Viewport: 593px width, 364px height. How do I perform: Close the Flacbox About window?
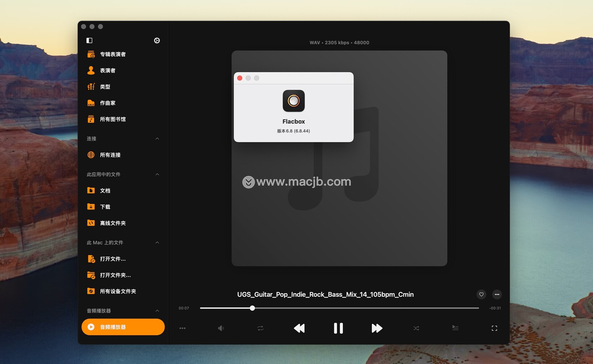(240, 78)
